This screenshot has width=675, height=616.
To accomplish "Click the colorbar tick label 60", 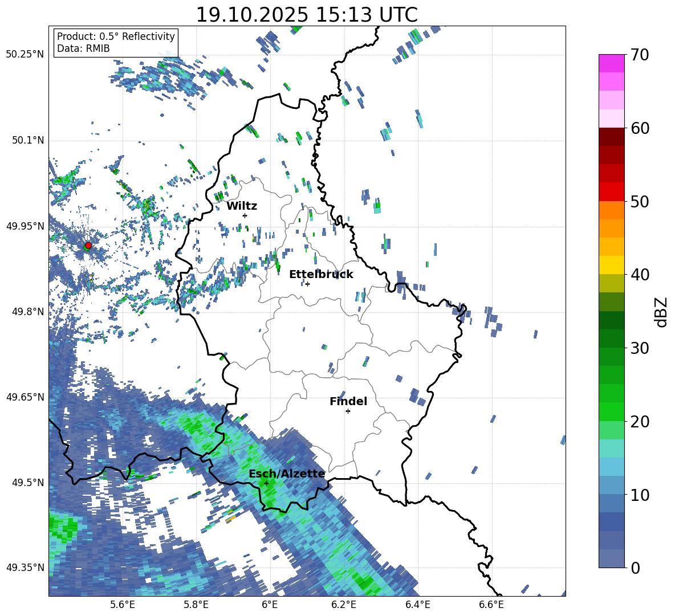I will [x=640, y=128].
